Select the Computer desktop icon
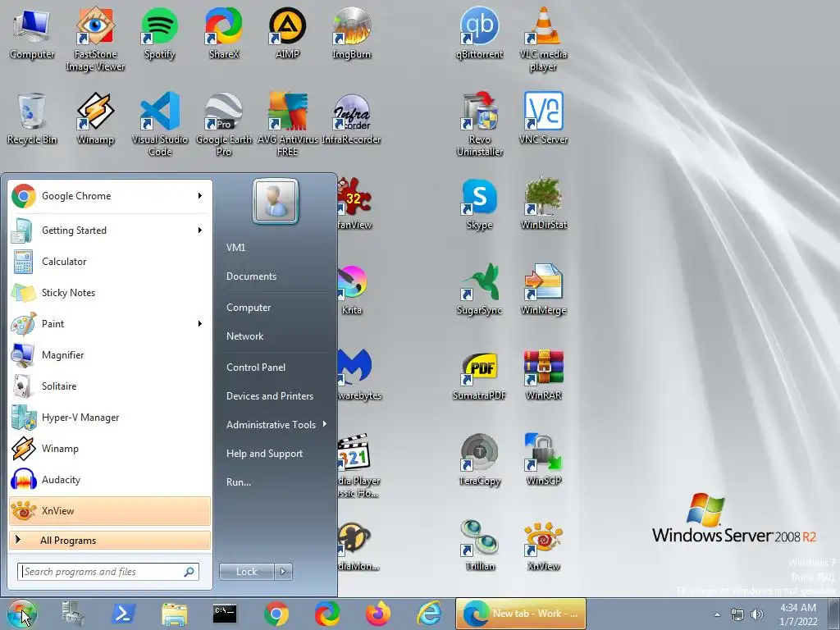The width and height of the screenshot is (840, 630). pos(32,32)
